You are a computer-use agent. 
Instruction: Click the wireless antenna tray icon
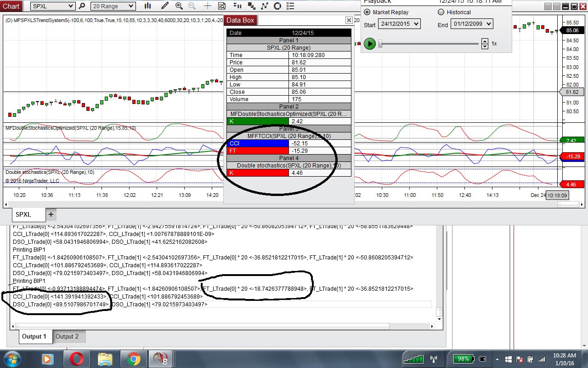click(433, 359)
